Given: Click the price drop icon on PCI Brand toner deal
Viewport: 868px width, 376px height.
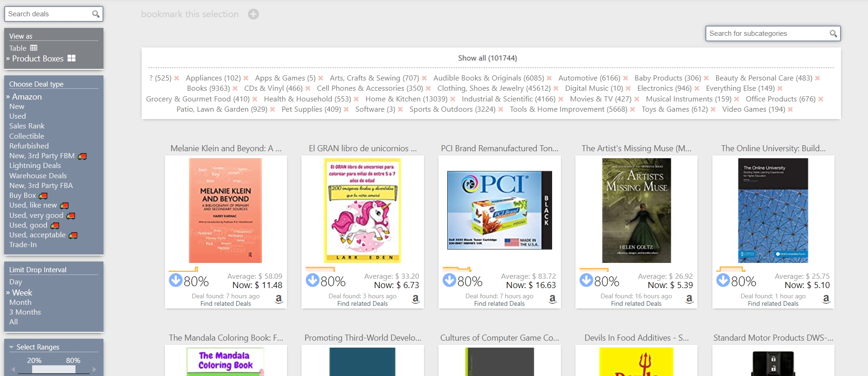Looking at the screenshot, I should coord(450,280).
